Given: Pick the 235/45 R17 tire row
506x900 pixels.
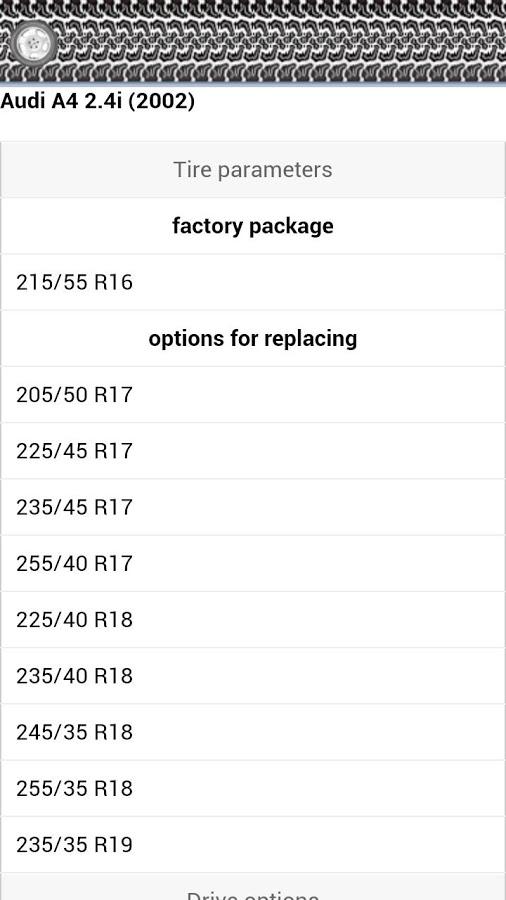Looking at the screenshot, I should tap(253, 507).
